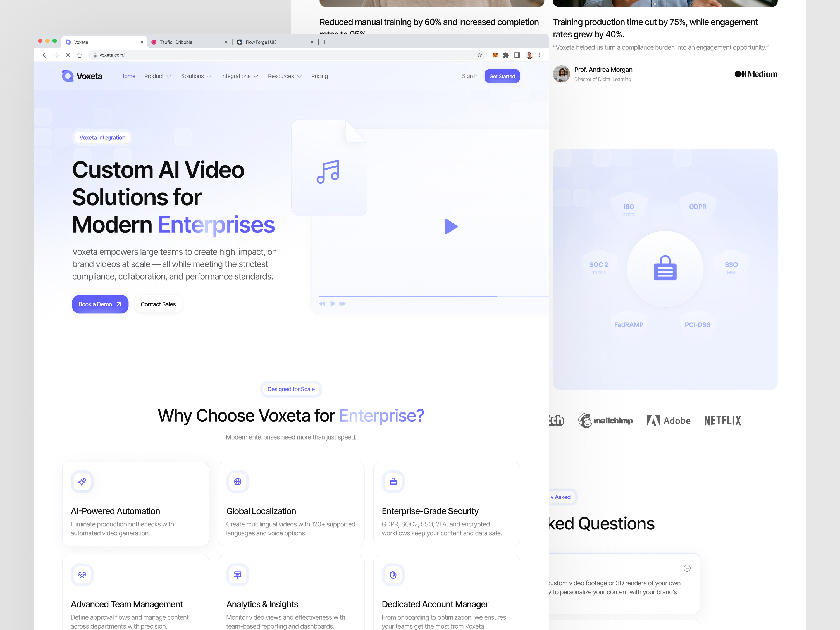The image size is (840, 630).
Task: Open the Product dropdown menu
Action: pyautogui.click(x=157, y=76)
